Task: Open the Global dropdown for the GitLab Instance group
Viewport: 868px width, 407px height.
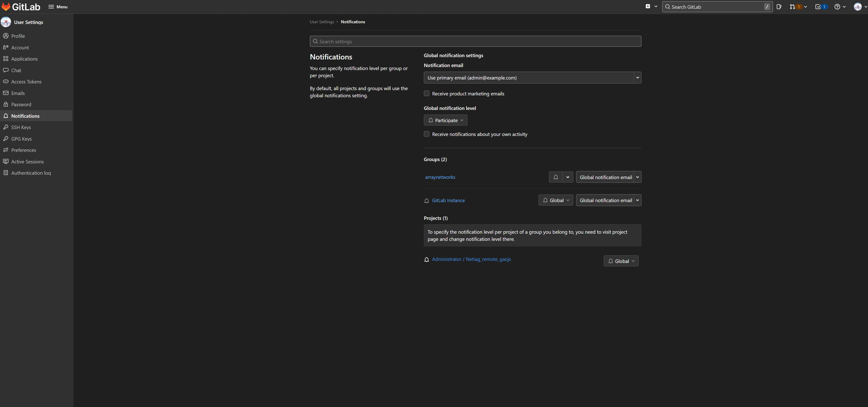Action: pyautogui.click(x=556, y=200)
